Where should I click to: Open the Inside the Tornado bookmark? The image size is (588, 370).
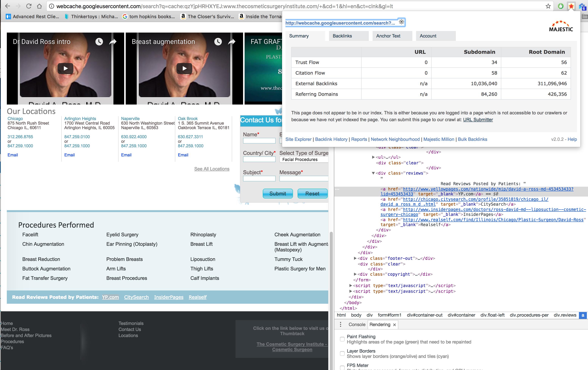point(260,16)
